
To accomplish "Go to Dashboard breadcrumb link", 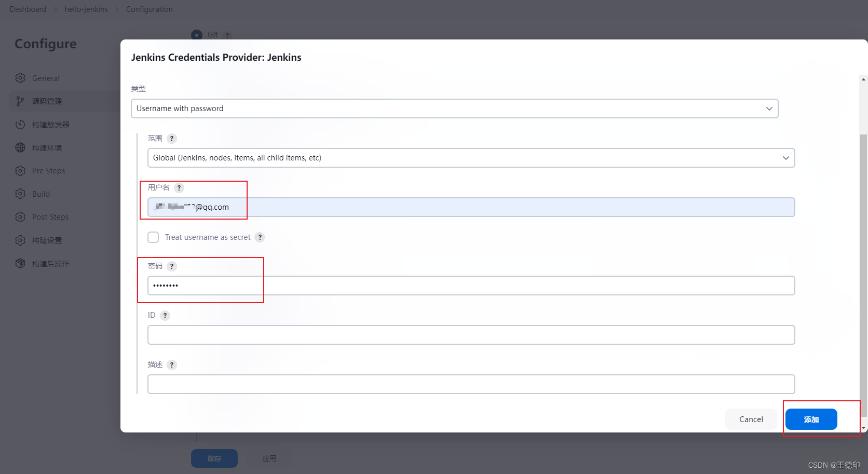I will point(28,9).
